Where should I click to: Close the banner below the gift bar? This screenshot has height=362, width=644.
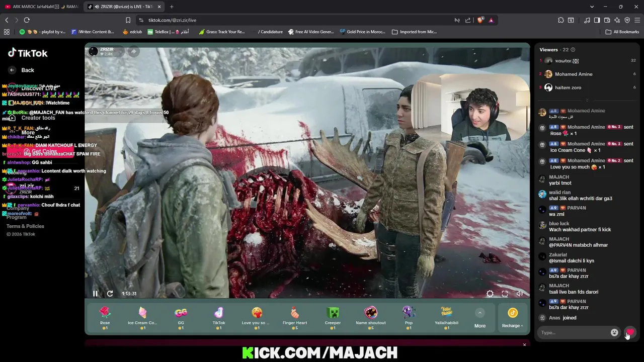pos(524,345)
